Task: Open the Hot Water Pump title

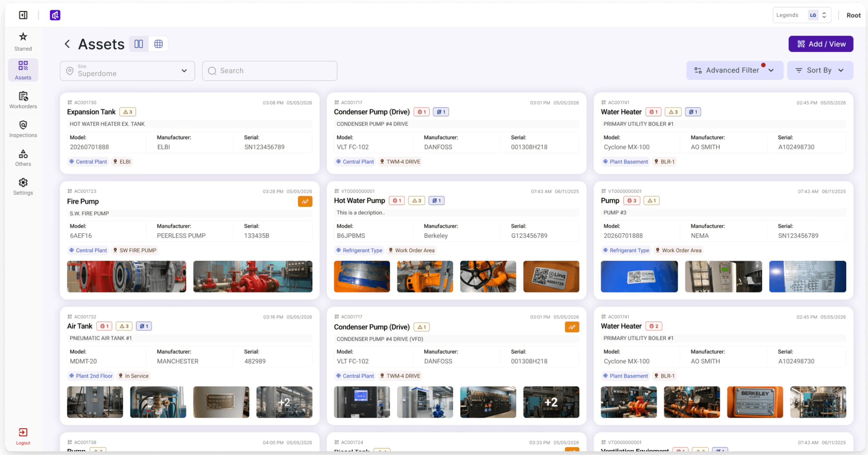Action: coord(359,201)
